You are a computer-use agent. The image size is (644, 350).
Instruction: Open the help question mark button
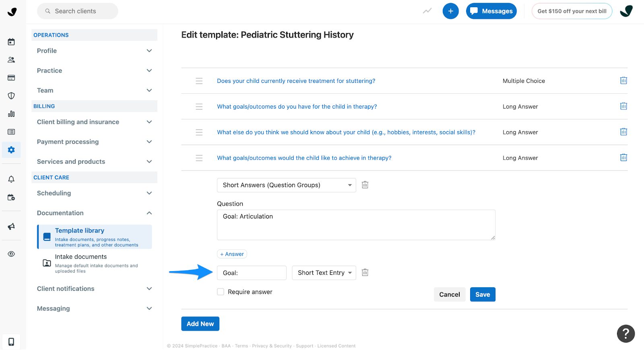pyautogui.click(x=625, y=334)
